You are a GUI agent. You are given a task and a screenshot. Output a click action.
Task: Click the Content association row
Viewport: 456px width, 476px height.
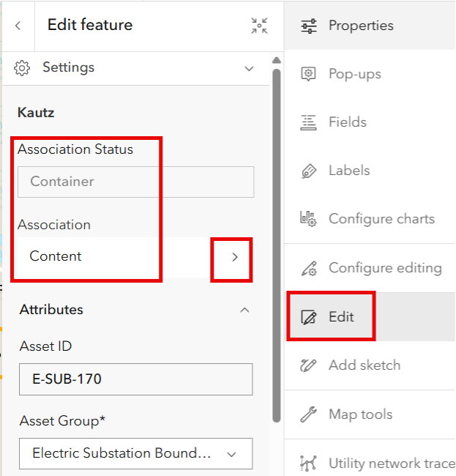tap(110, 257)
